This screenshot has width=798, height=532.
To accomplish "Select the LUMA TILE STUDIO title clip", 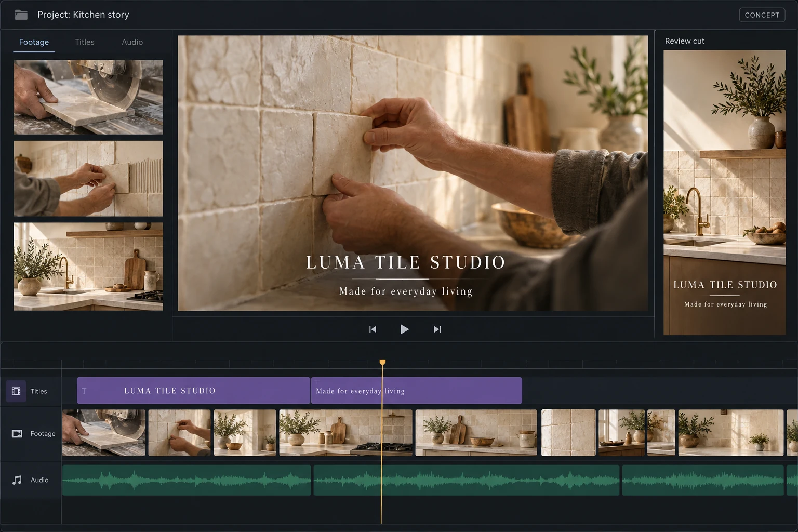I will click(x=193, y=391).
